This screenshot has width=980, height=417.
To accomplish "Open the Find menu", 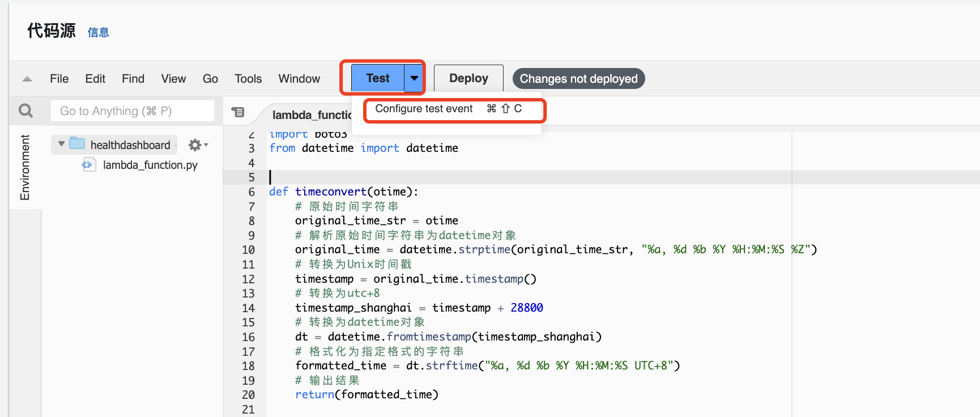I will [133, 79].
